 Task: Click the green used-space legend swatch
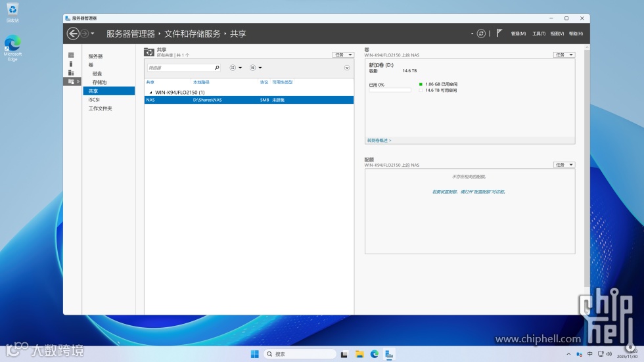tap(421, 84)
